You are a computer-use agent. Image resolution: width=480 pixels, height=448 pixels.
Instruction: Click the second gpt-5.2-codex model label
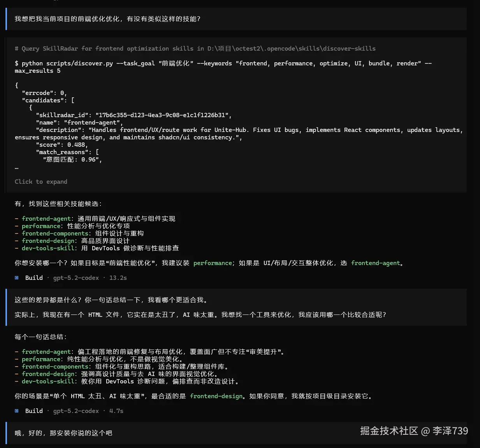pos(76,411)
